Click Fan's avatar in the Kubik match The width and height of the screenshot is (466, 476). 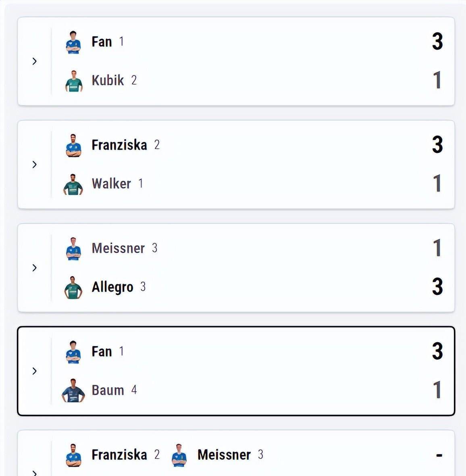[73, 42]
